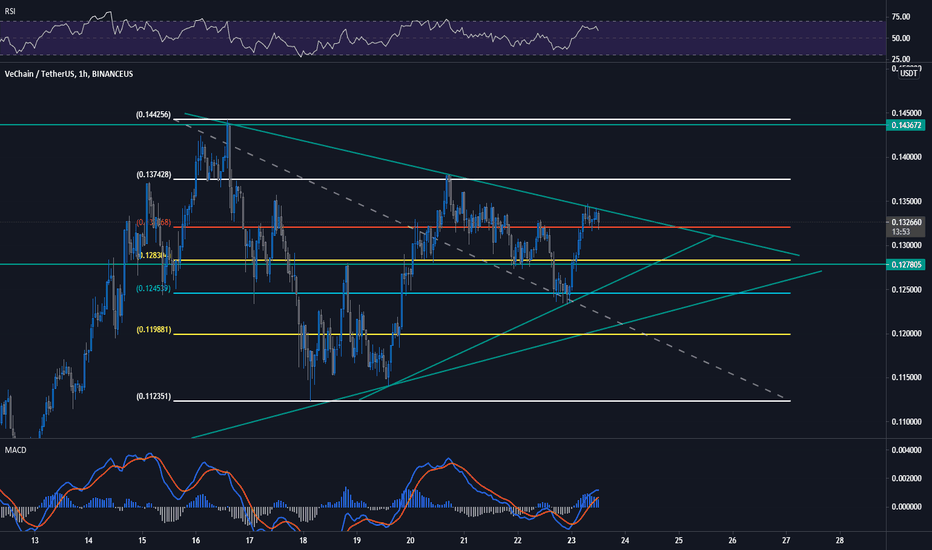932x550 pixels.
Task: Select the (0.124539) Fibonacci level label
Action: click(153, 288)
